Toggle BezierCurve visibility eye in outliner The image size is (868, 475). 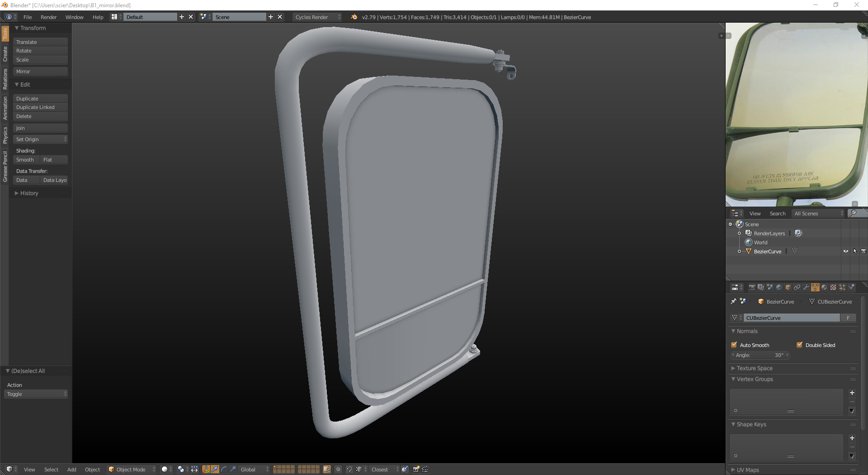(846, 251)
